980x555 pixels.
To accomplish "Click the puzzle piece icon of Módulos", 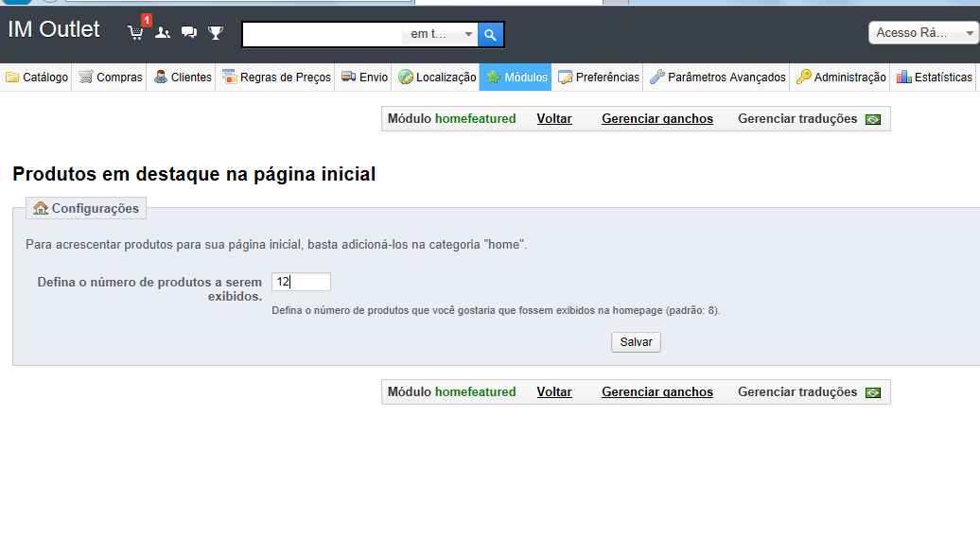I will pos(494,77).
